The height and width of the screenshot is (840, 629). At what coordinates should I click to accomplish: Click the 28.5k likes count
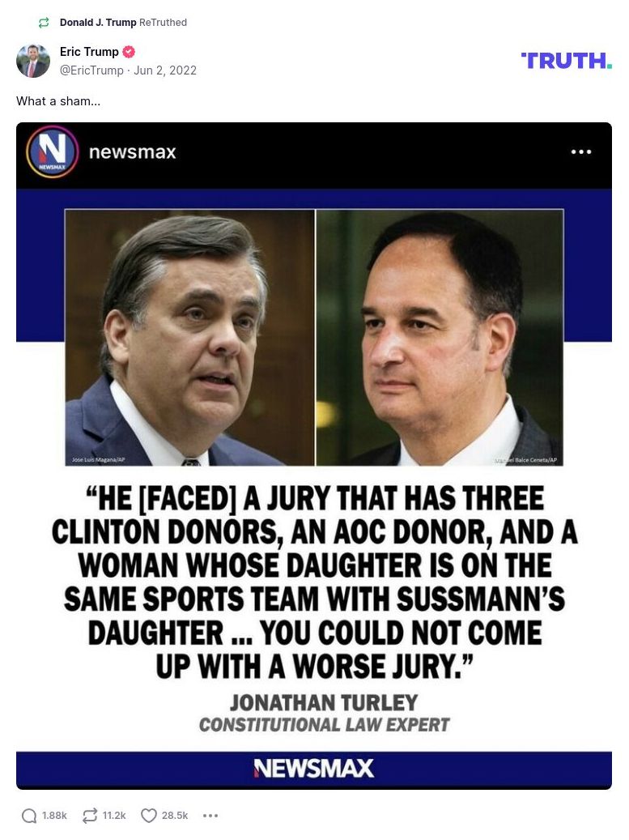(x=175, y=816)
